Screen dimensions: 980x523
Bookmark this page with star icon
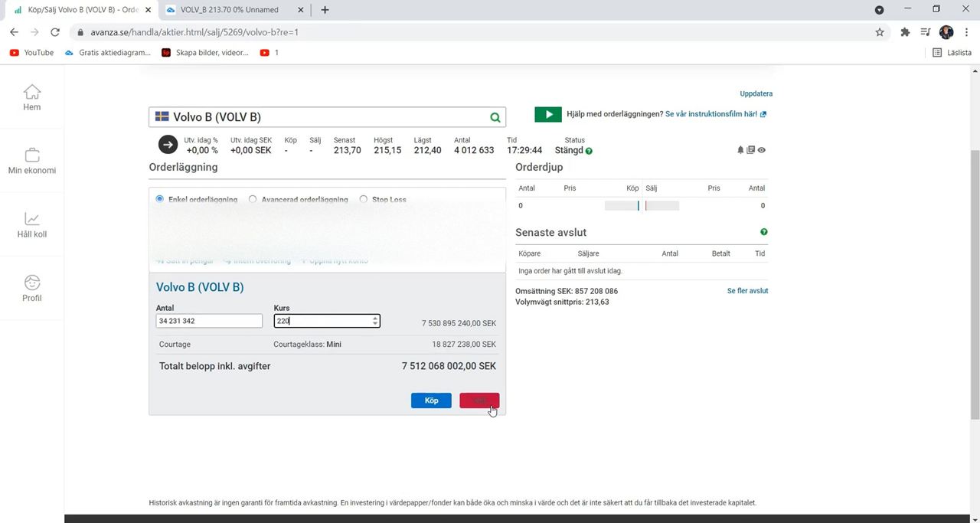click(x=880, y=32)
